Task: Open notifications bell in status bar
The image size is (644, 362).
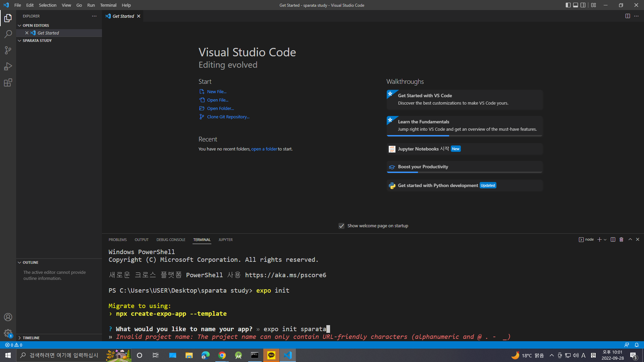Action: click(x=637, y=345)
